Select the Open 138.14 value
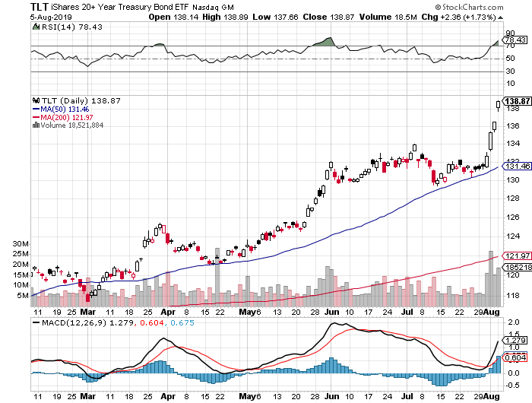Viewport: 532px width, 403px height. tap(173, 17)
